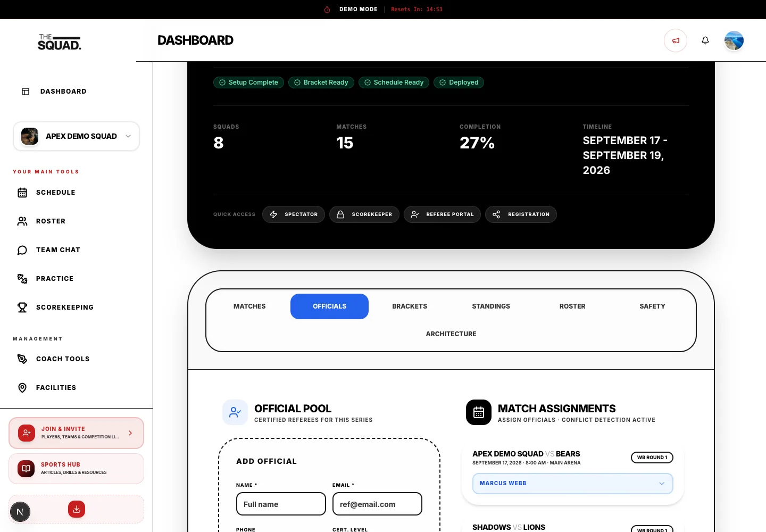Open the Architecture tab

click(x=451, y=334)
